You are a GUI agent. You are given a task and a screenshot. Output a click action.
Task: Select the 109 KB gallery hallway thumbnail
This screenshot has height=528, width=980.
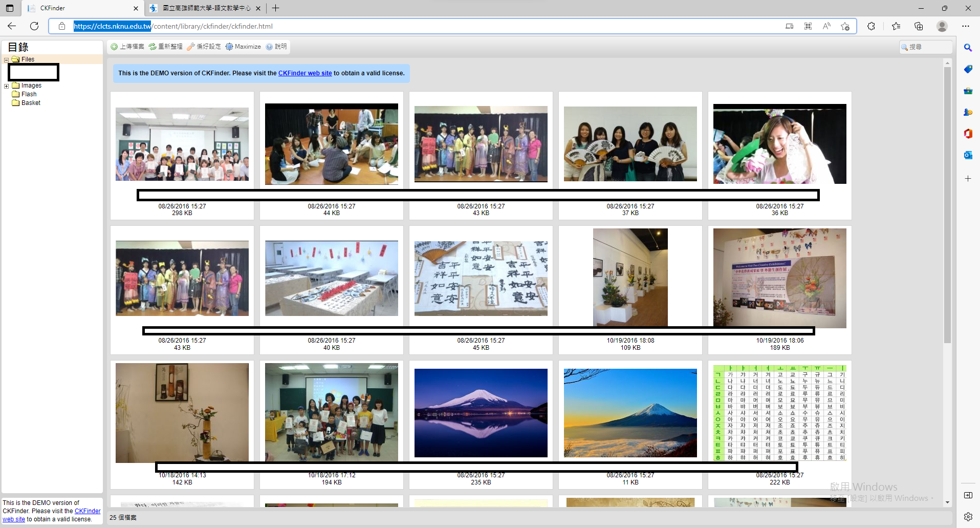click(630, 277)
